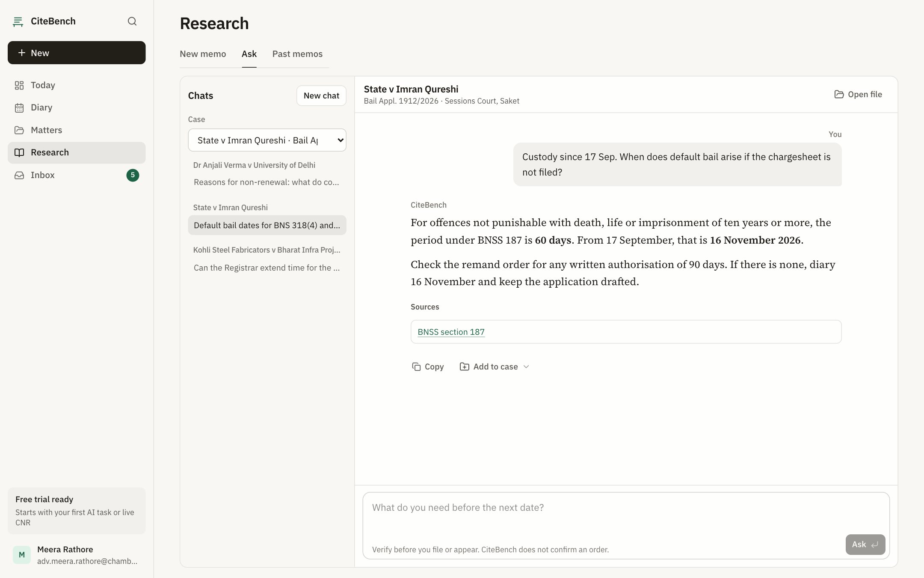Open chat 'Reasons for non-renewal: what do co...'

(267, 182)
